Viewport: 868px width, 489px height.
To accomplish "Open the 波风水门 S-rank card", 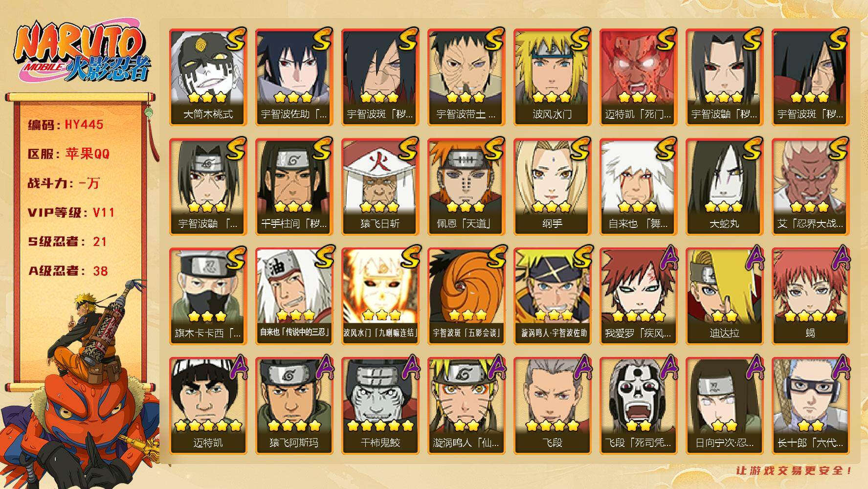I will (552, 77).
